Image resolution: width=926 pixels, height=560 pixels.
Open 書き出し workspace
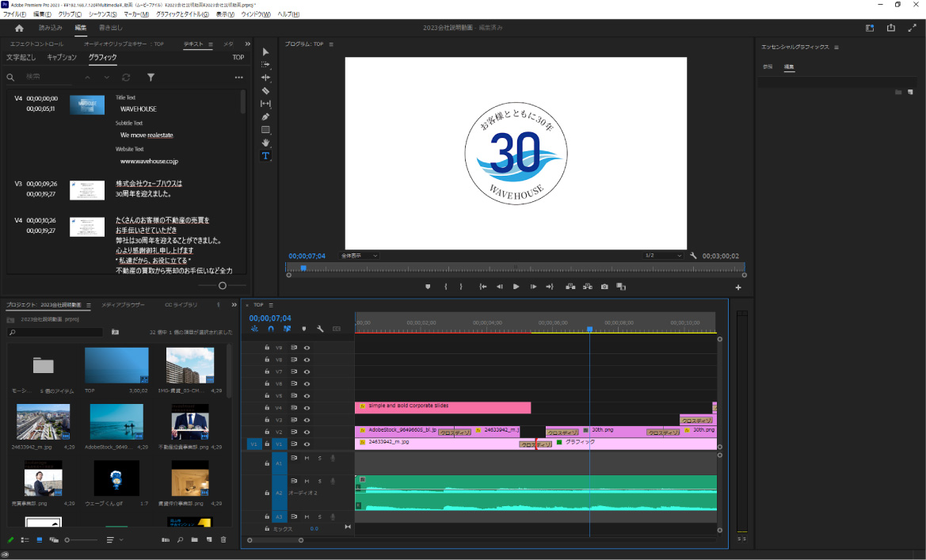110,28
